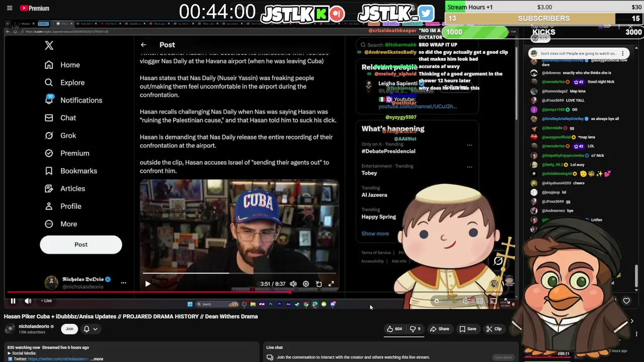Fullscreen the embedded X video
644x362 pixels.
[x=331, y=284]
